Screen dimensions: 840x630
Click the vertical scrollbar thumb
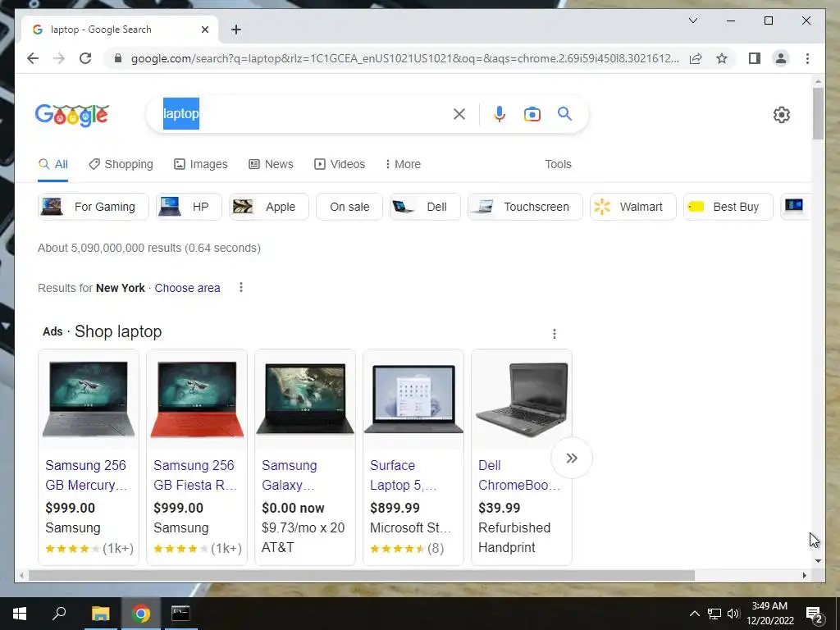coord(818,113)
